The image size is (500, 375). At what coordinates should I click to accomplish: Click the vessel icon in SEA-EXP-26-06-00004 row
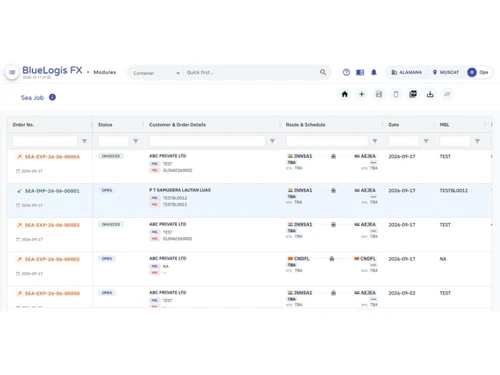click(x=333, y=156)
